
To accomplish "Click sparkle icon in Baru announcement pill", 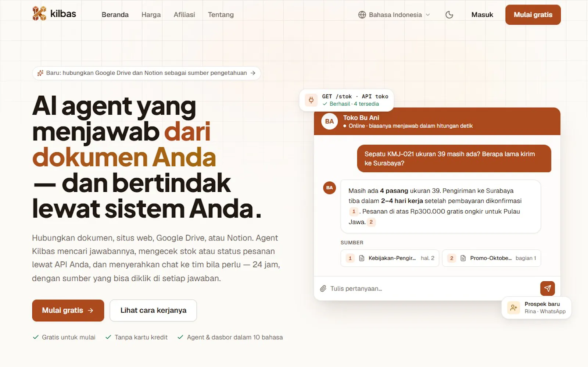I will point(40,73).
